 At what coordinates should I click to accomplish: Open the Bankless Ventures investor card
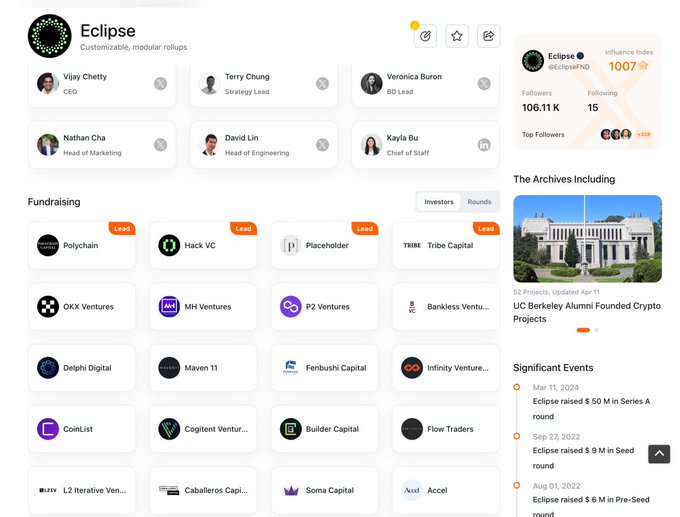tap(446, 306)
